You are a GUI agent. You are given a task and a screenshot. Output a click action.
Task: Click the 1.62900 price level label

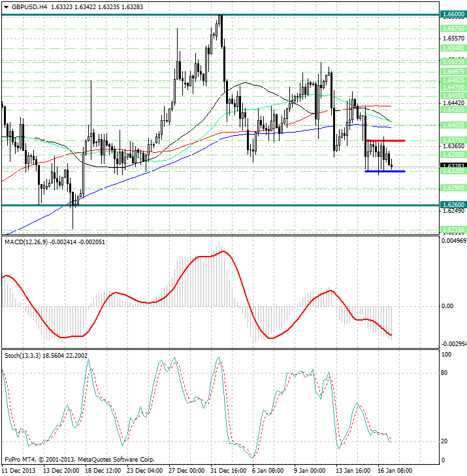pos(453,188)
